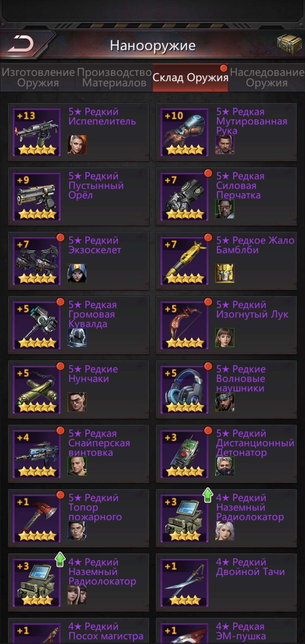
Task: Open the Наследование Оружия tab
Action: tap(267, 78)
